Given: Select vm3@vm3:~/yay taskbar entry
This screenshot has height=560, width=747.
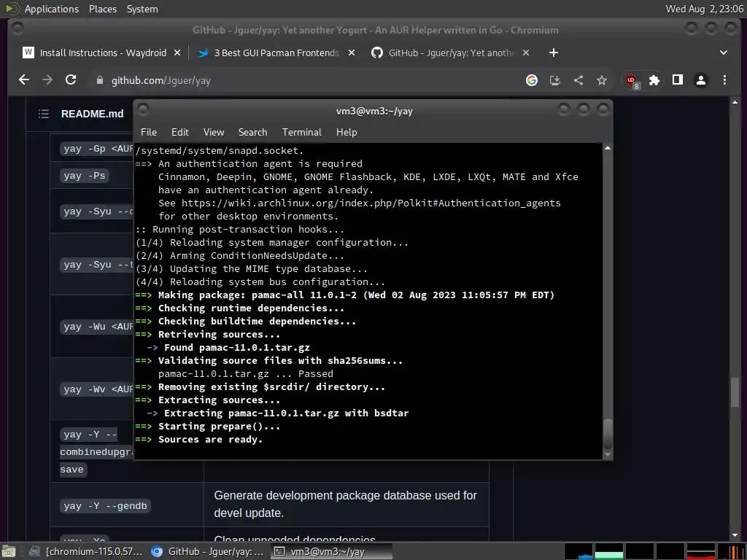Looking at the screenshot, I should click(331, 551).
